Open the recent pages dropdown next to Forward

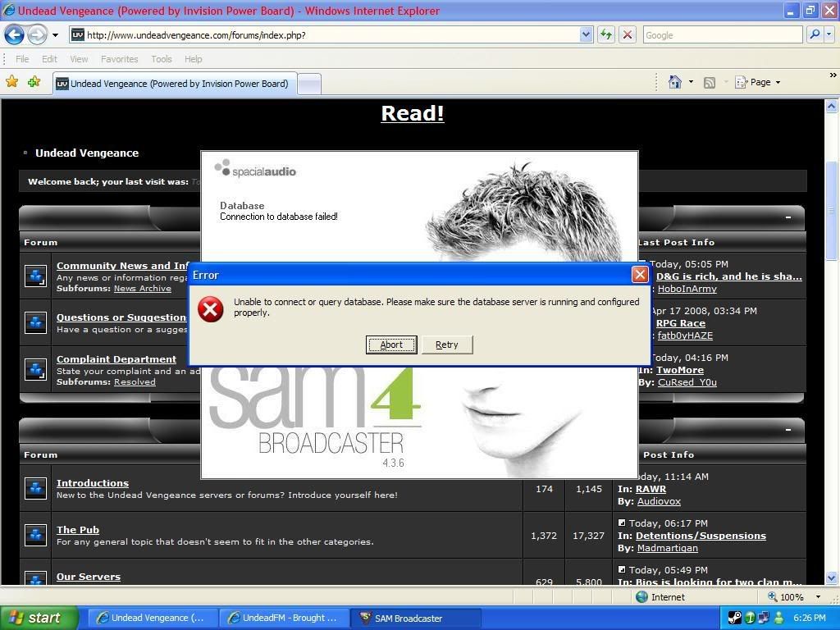click(x=55, y=36)
